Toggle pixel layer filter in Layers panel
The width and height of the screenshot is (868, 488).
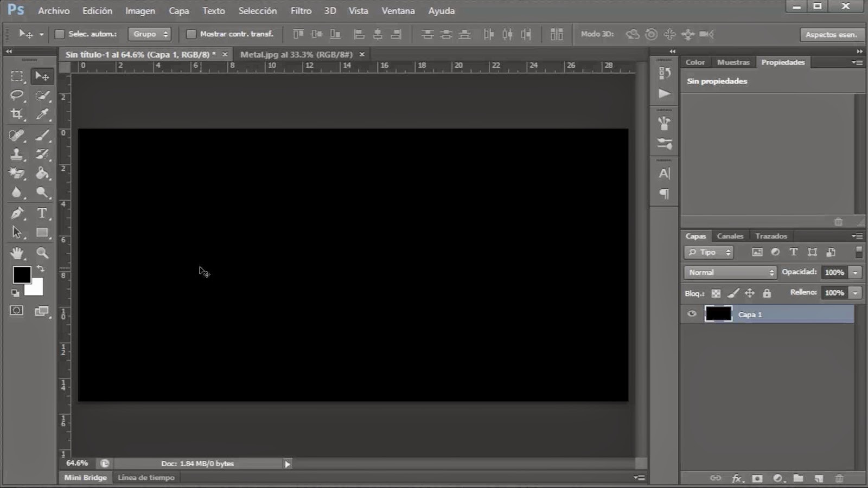click(757, 252)
